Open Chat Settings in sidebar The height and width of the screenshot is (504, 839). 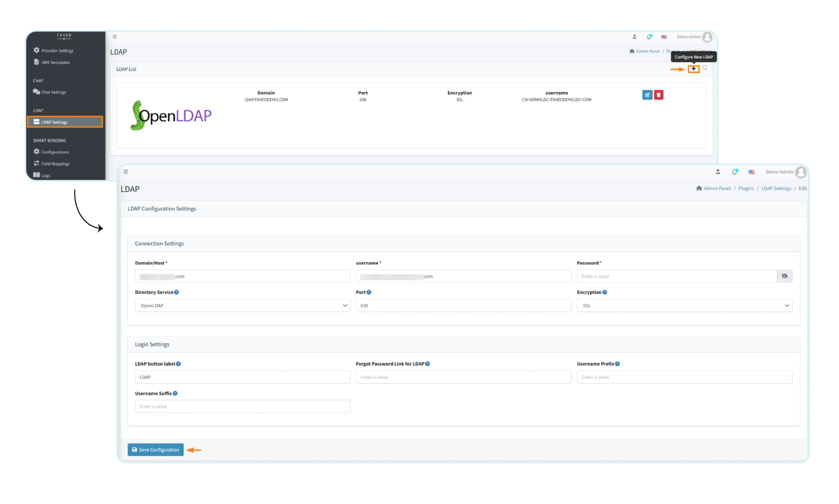(54, 92)
